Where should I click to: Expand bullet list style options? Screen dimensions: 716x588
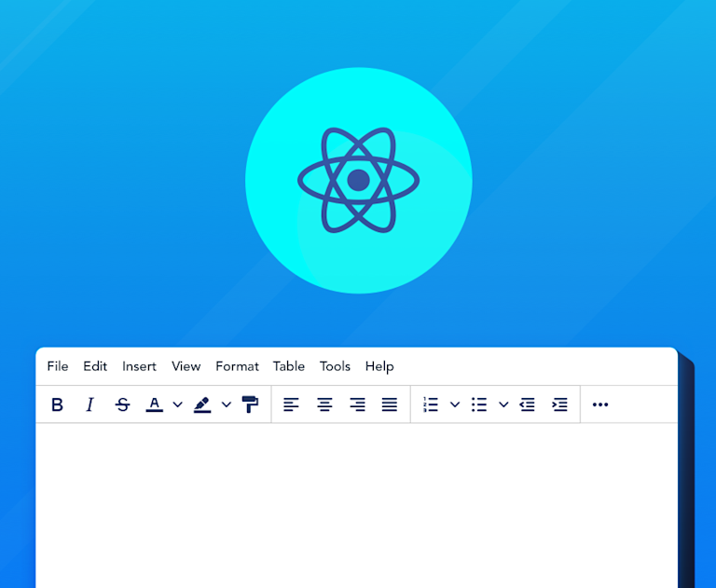(503, 404)
